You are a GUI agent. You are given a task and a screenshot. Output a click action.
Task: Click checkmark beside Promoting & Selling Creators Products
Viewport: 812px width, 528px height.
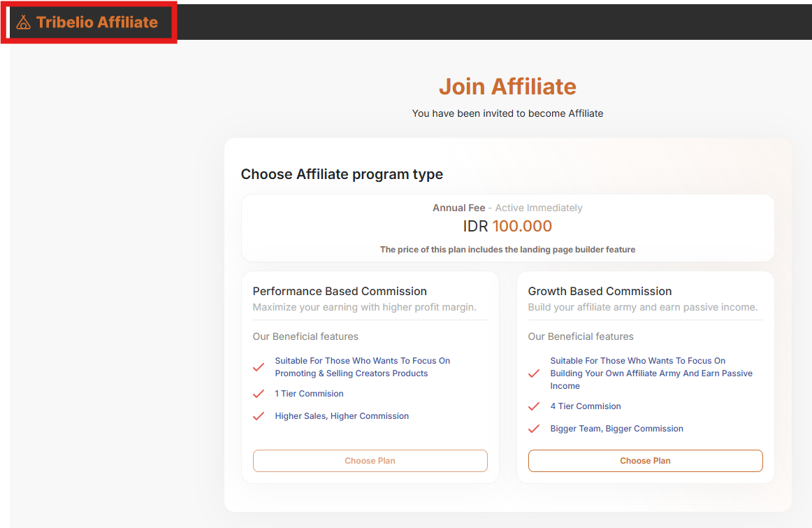pyautogui.click(x=259, y=367)
